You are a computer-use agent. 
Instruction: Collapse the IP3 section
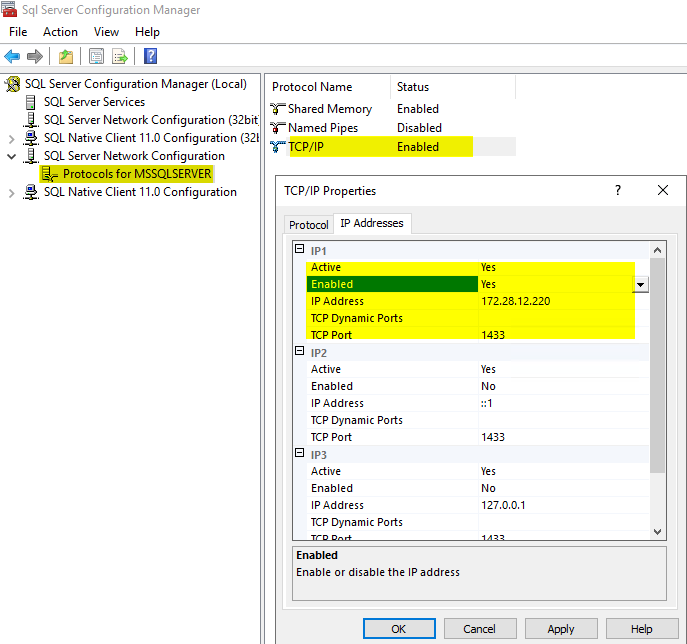pos(299,454)
